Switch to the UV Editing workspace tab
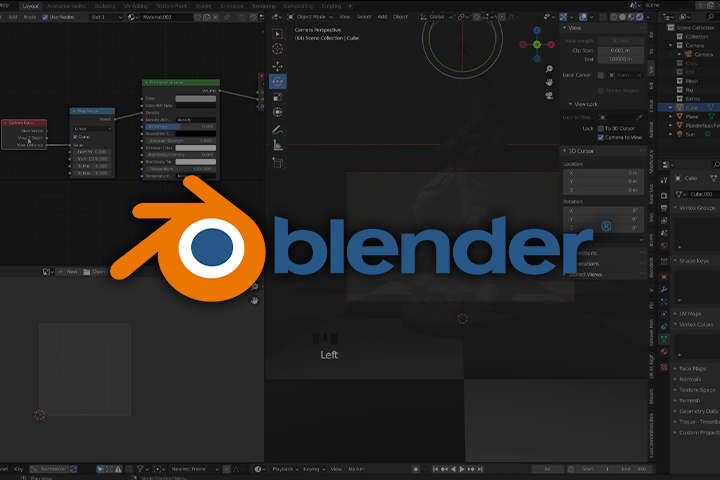720x480 pixels. click(136, 6)
